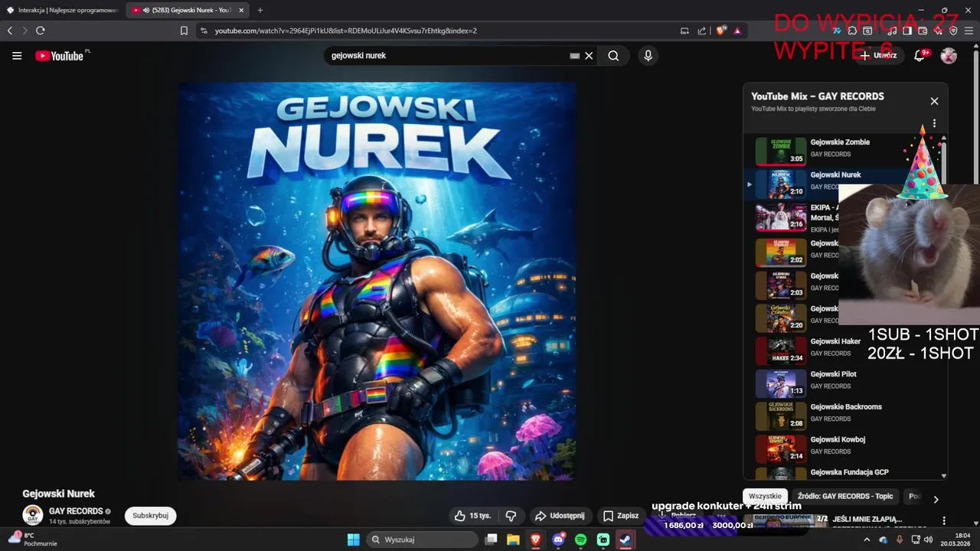Viewport: 980px width, 551px height.
Task: Open Discord from the taskbar
Action: [x=558, y=540]
